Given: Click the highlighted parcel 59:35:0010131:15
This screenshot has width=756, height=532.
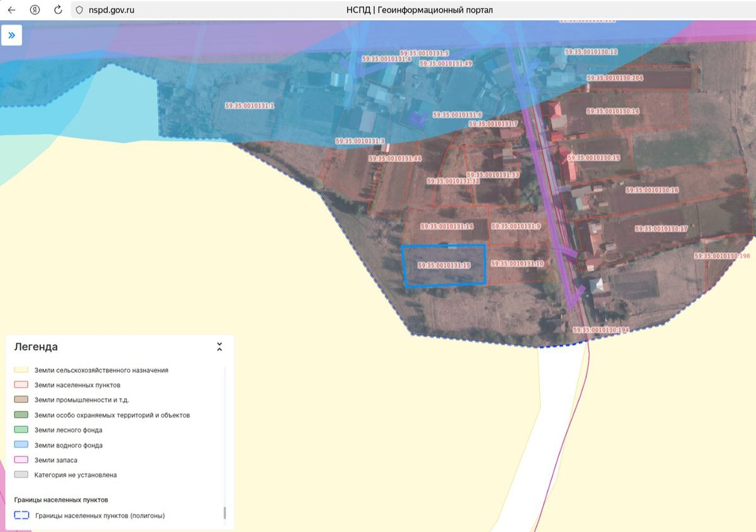Looking at the screenshot, I should [x=444, y=266].
